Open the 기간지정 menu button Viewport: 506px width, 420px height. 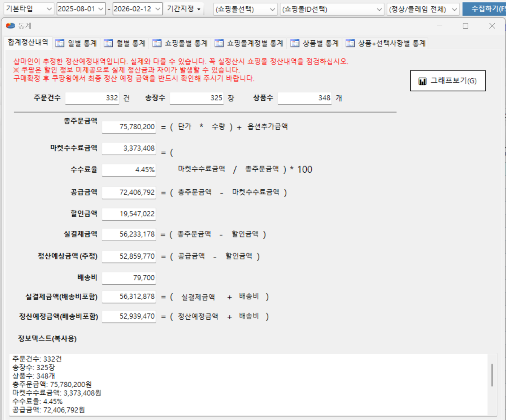pos(183,9)
